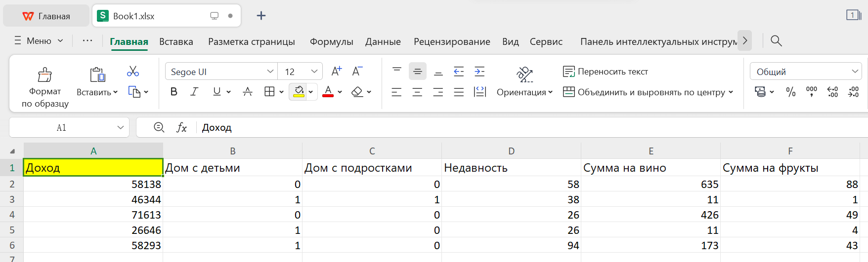Click the Cut scissors icon
Screen dimensions: 868x262
(x=133, y=72)
